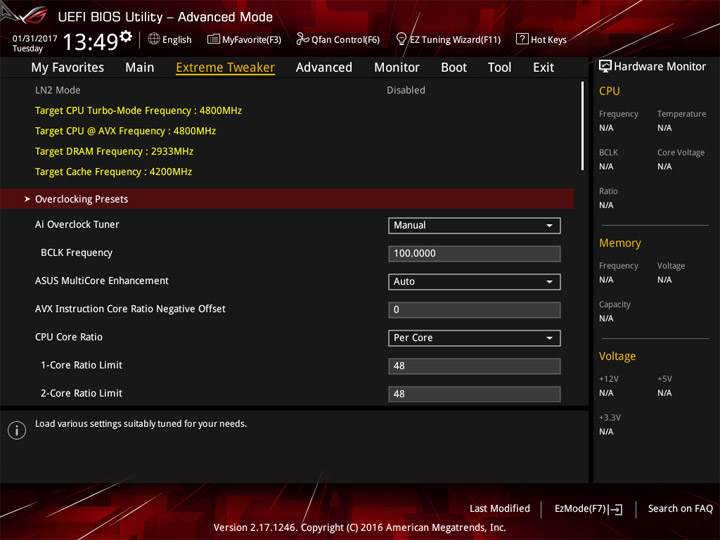Viewport: 720px width, 540px height.
Task: Click the globe language icon
Action: 153,39
